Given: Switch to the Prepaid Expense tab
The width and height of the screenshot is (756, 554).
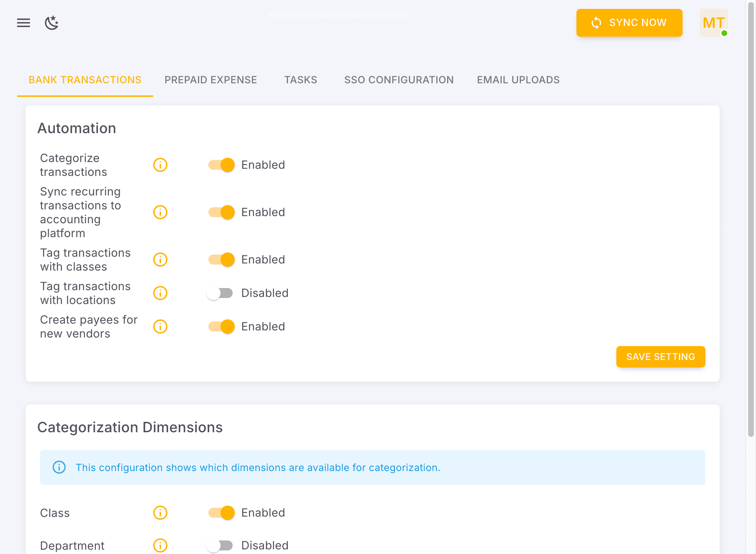Looking at the screenshot, I should (x=211, y=80).
